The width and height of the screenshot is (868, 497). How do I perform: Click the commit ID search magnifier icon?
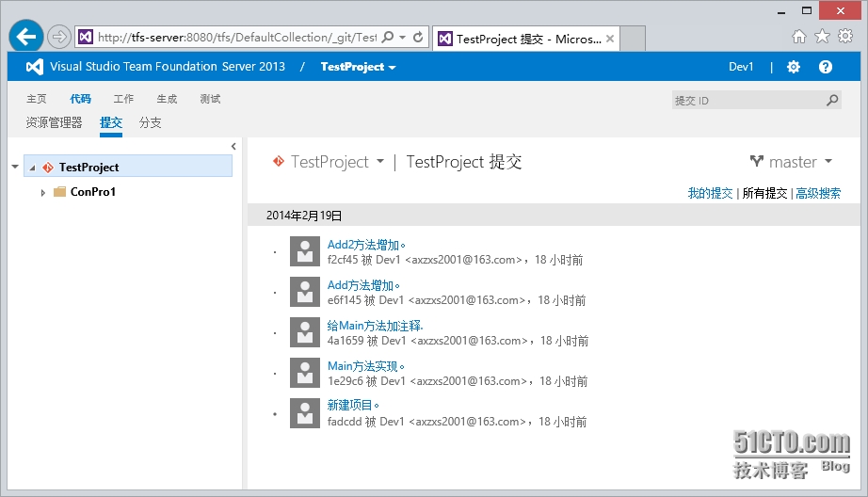point(832,100)
